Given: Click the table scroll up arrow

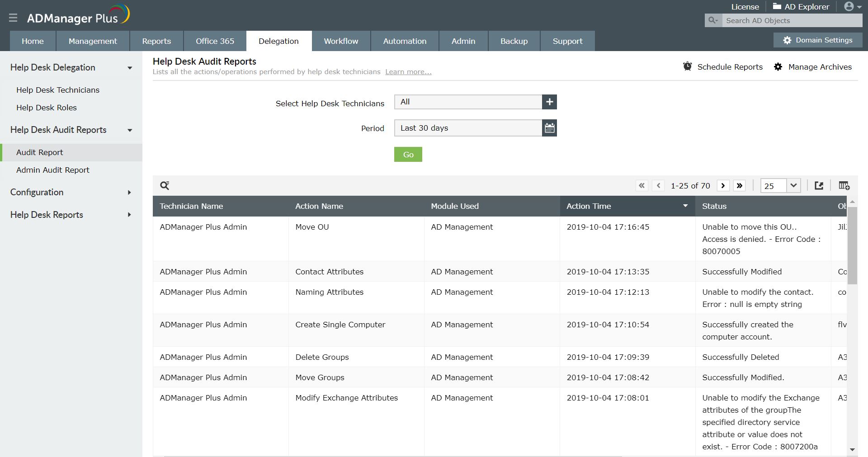Looking at the screenshot, I should click(852, 202).
